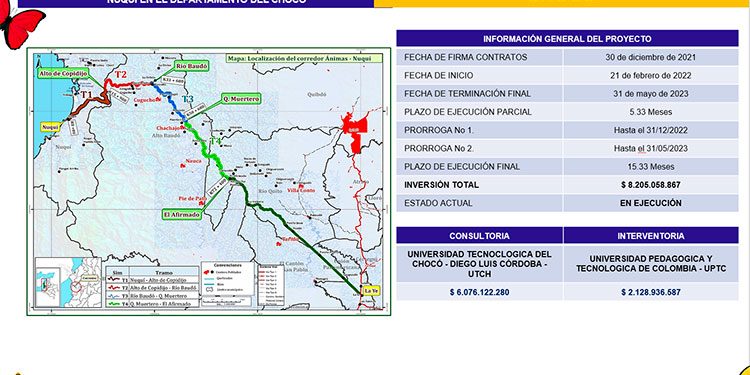This screenshot has width=750, height=375.
Task: Click the 'INFORMACIÓN GENERAL DEL PROYECTO' table header
Action: tap(567, 39)
